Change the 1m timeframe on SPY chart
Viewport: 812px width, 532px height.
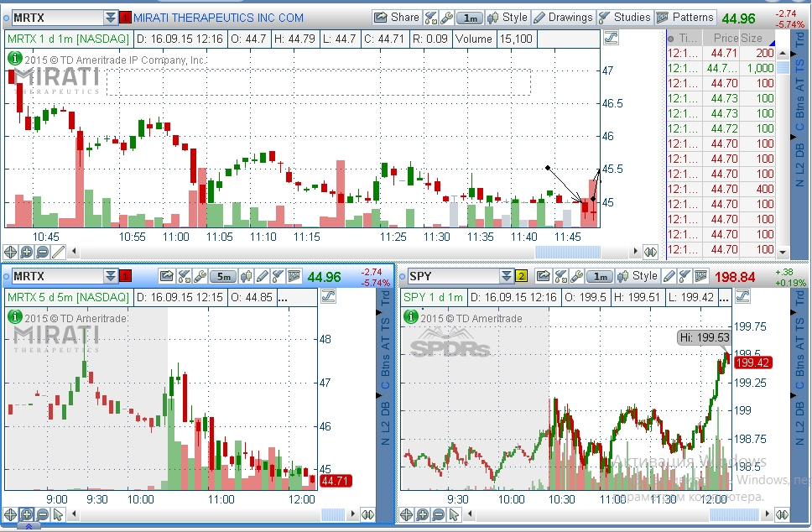(x=600, y=277)
